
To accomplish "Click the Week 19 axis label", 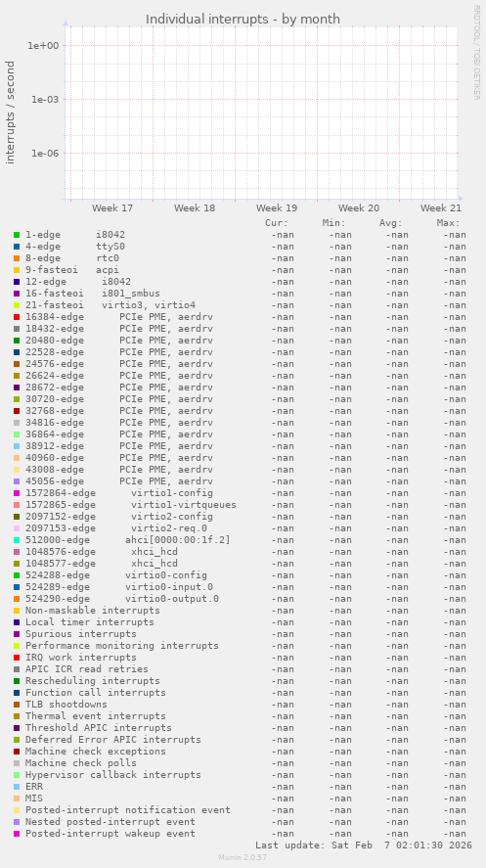I will [277, 208].
